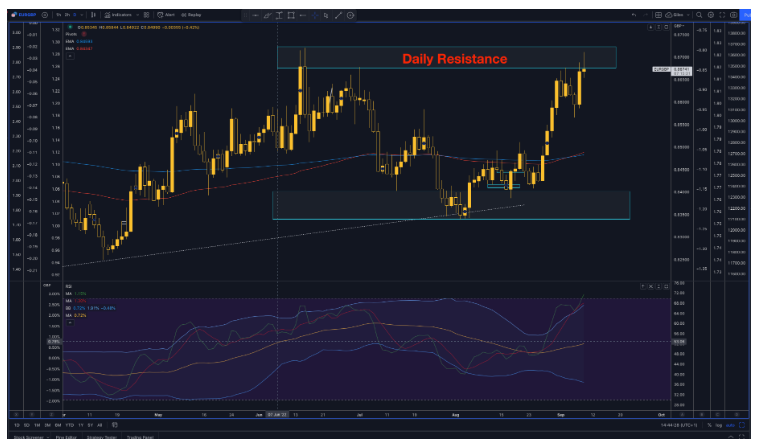Select the 1h timeframe
The image size is (761, 448).
coord(59,15)
